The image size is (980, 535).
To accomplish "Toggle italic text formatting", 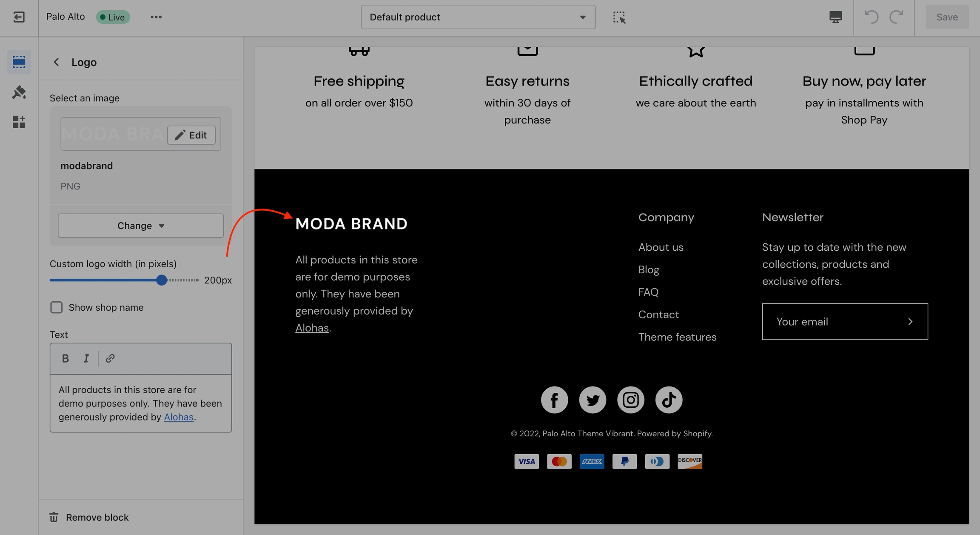I will [x=86, y=358].
